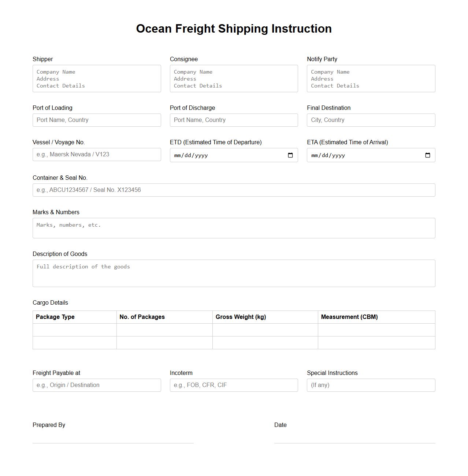Select the Freight Payable at field

coord(96,385)
